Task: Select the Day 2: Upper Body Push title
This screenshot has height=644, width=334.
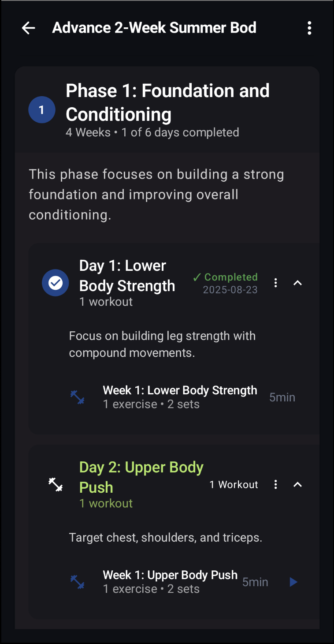Action: 141,477
